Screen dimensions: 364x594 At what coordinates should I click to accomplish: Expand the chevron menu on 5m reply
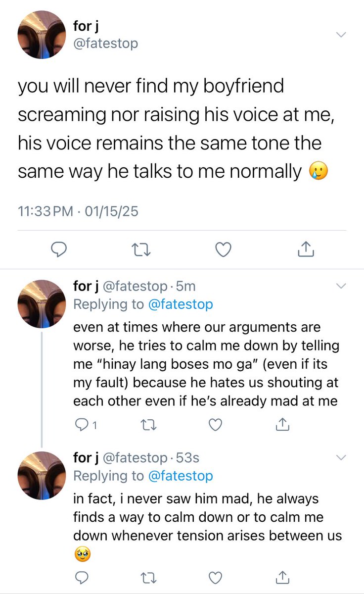[x=341, y=286]
